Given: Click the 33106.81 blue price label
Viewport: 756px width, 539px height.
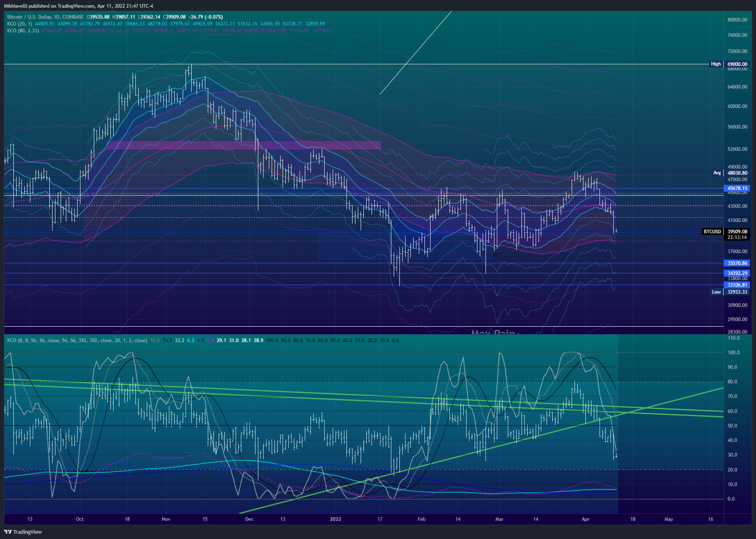Looking at the screenshot, I should click(737, 285).
